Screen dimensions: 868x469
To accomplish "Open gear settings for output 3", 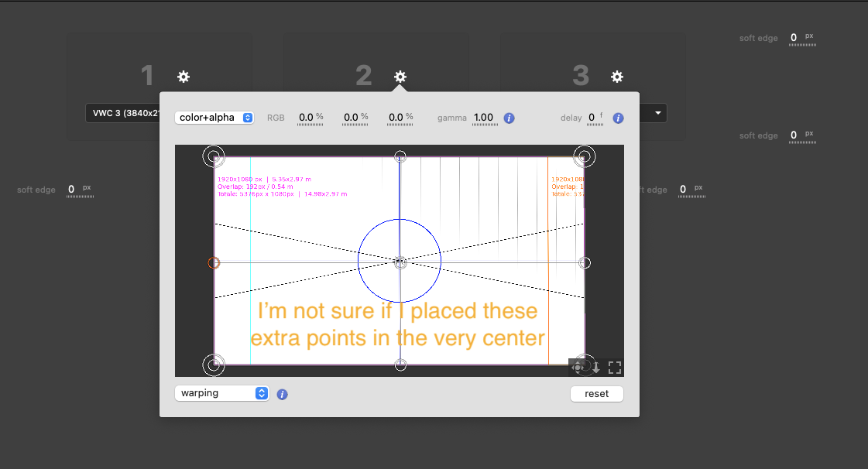I will click(x=617, y=77).
